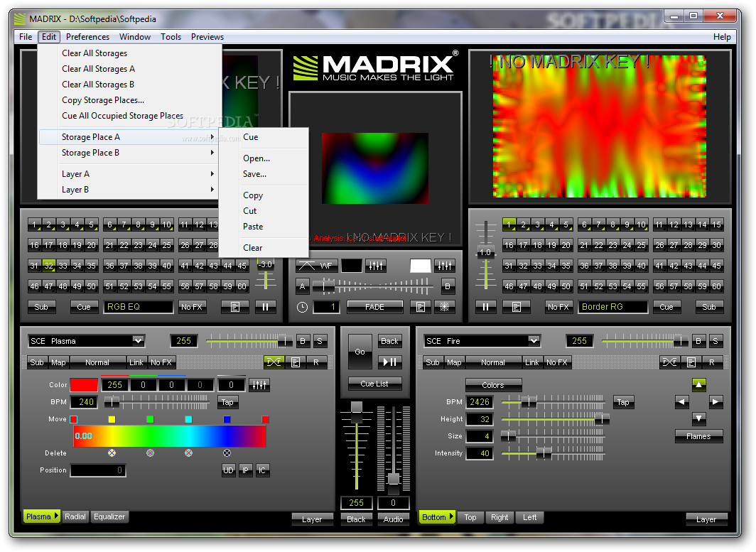This screenshot has height=552, width=756.
Task: Toggle the Link button in Fire panel
Action: pos(531,362)
